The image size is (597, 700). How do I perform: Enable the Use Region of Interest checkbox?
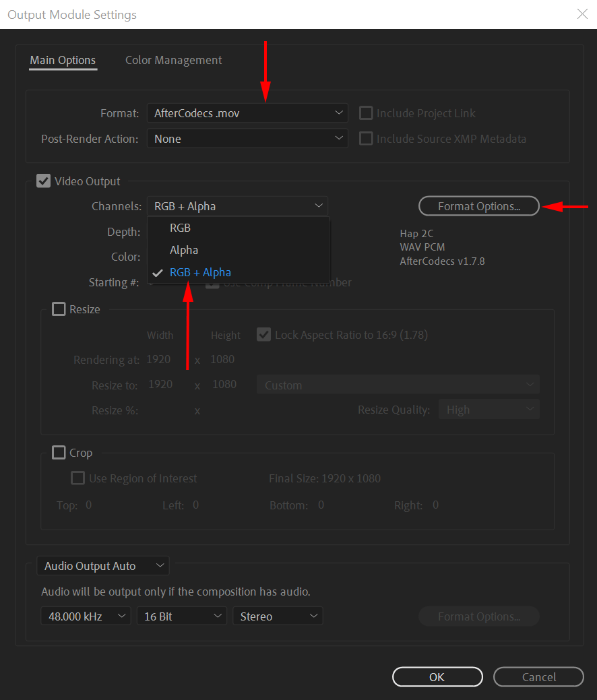[77, 478]
